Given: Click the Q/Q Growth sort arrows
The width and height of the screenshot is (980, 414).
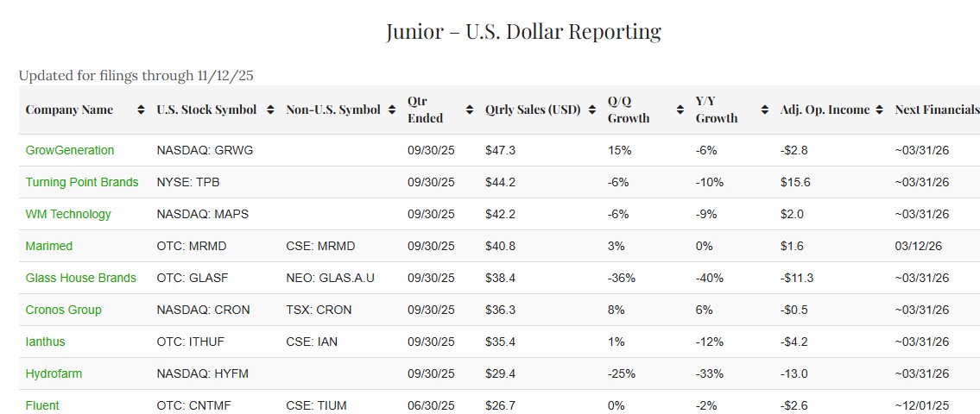Looking at the screenshot, I should (680, 110).
